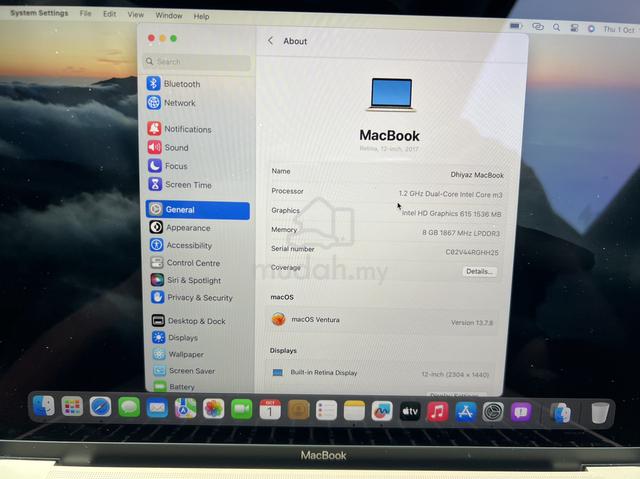The width and height of the screenshot is (640, 479).
Task: Go back from About page
Action: pyautogui.click(x=270, y=41)
